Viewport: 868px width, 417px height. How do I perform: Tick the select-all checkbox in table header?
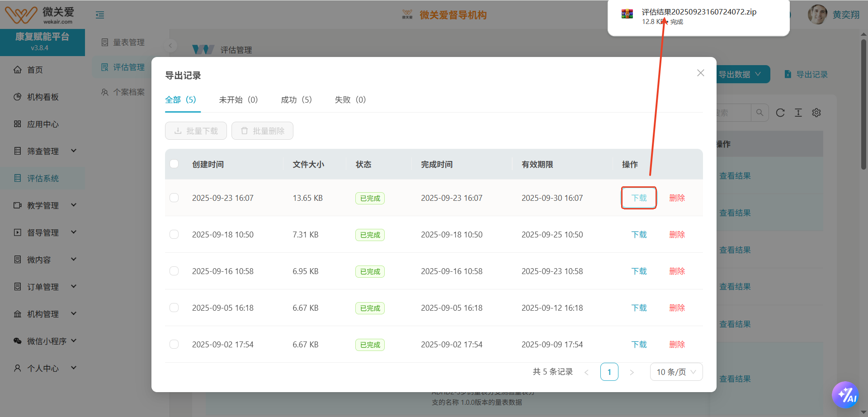pyautogui.click(x=174, y=164)
